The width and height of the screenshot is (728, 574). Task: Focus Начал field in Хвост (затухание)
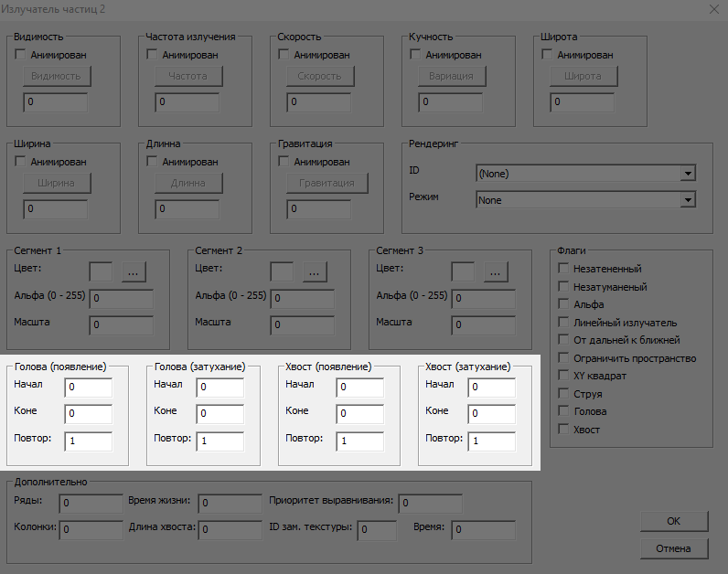tap(492, 388)
